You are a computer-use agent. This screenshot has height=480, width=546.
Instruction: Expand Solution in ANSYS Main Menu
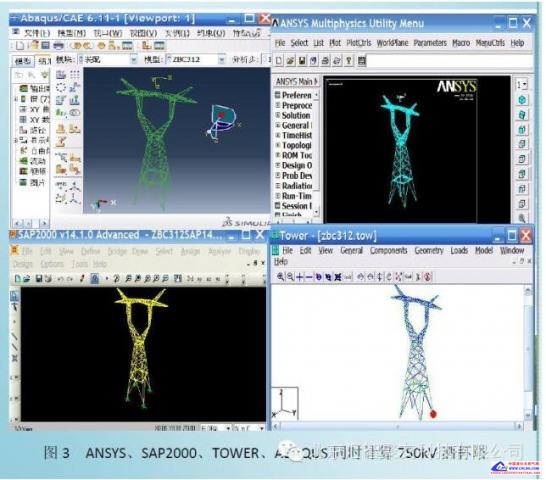(x=278, y=115)
